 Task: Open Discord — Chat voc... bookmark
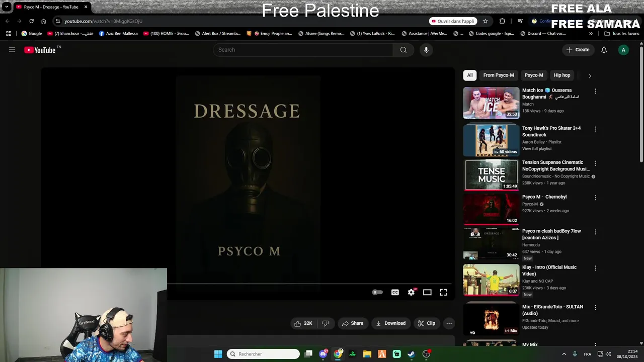pyautogui.click(x=543, y=34)
